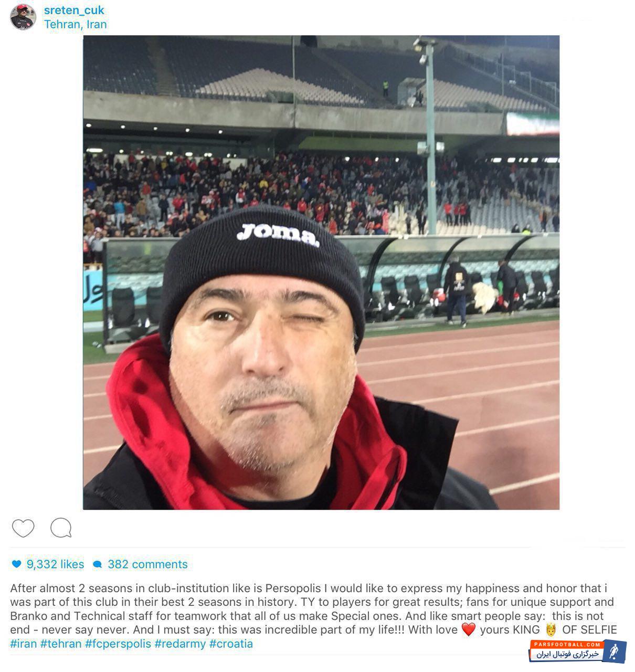The image size is (635, 672).
Task: Tap the comment speech bubble icon
Action: click(x=61, y=528)
